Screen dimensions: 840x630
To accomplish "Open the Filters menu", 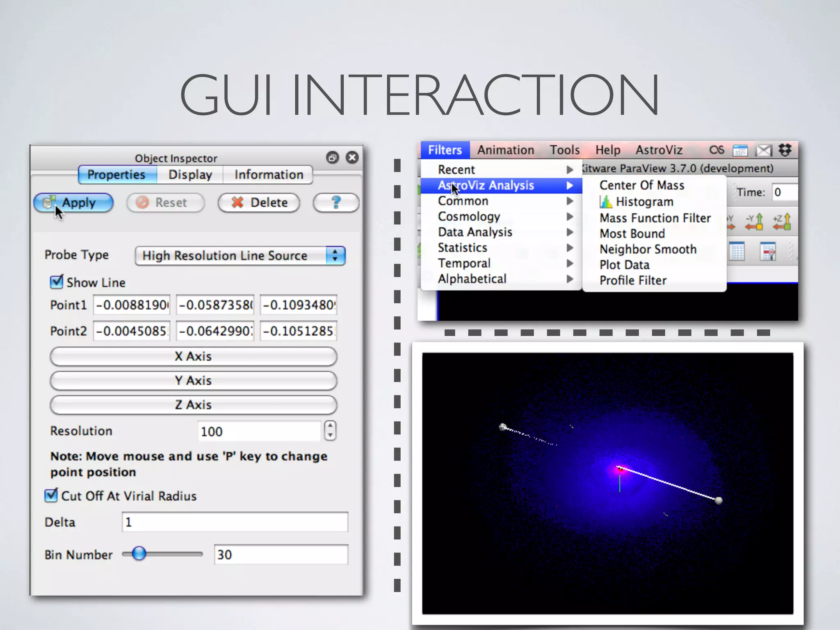I will 445,150.
